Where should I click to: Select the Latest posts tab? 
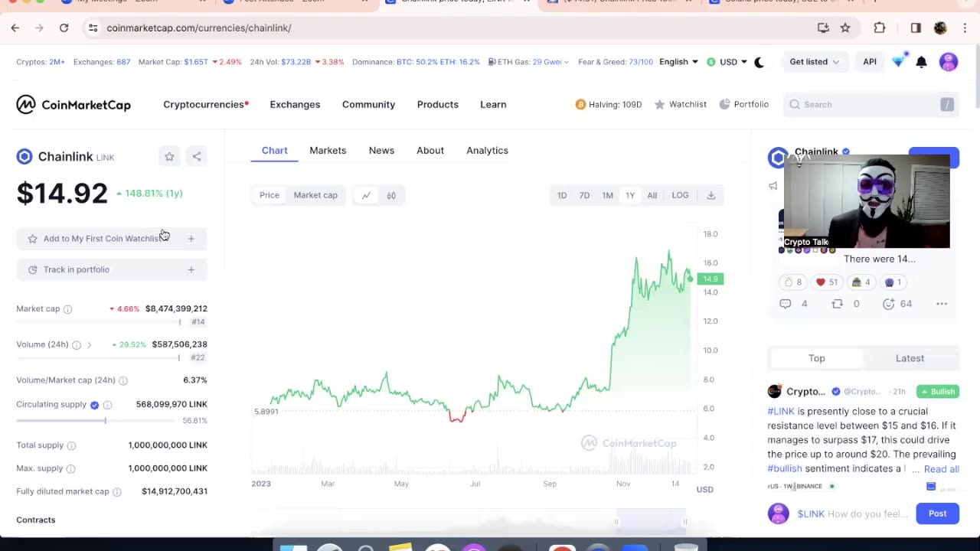click(x=910, y=358)
